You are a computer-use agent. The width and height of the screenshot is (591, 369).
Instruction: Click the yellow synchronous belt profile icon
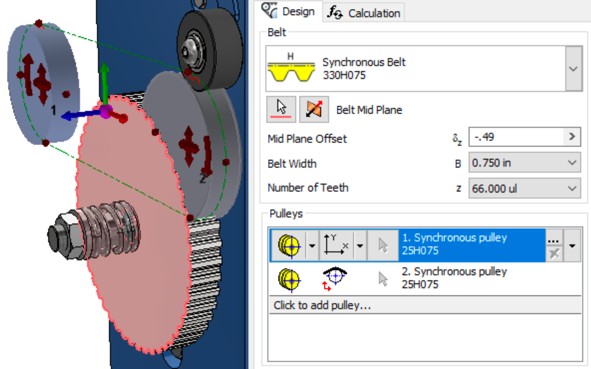coord(291,68)
